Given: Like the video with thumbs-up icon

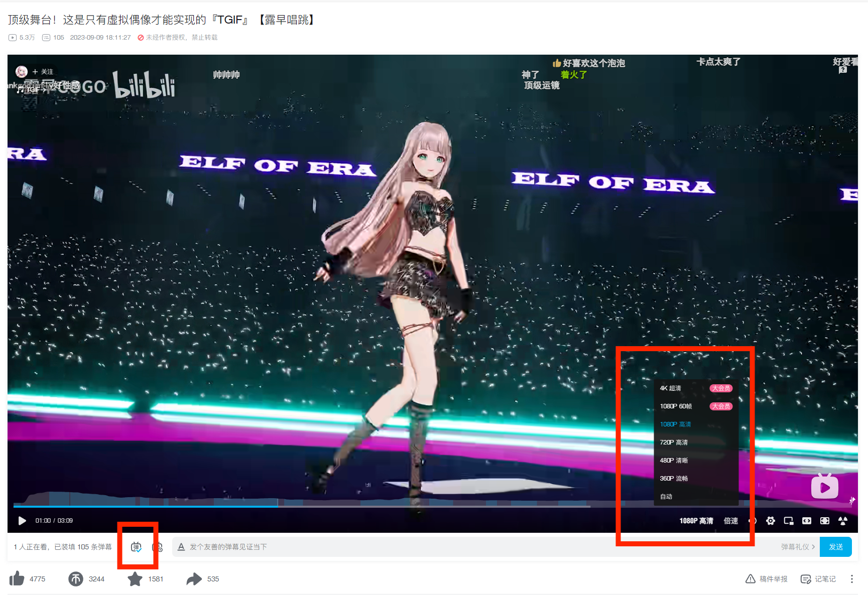Looking at the screenshot, I should (x=17, y=578).
